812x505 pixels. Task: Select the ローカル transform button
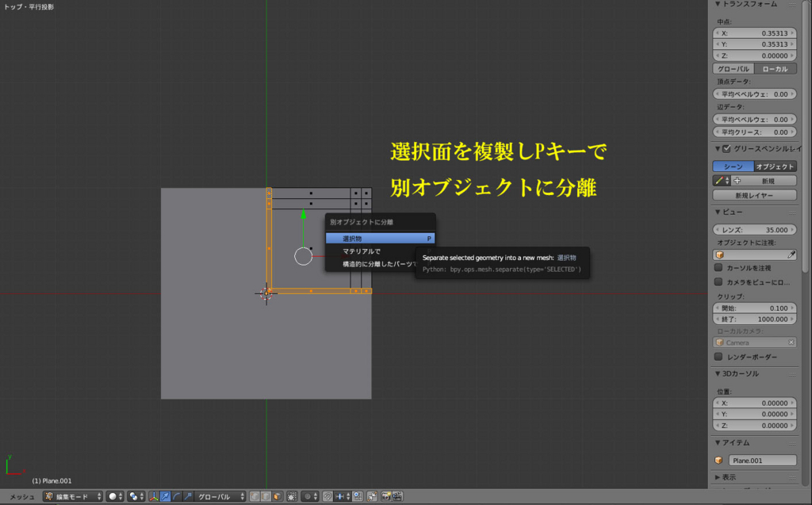tap(776, 69)
